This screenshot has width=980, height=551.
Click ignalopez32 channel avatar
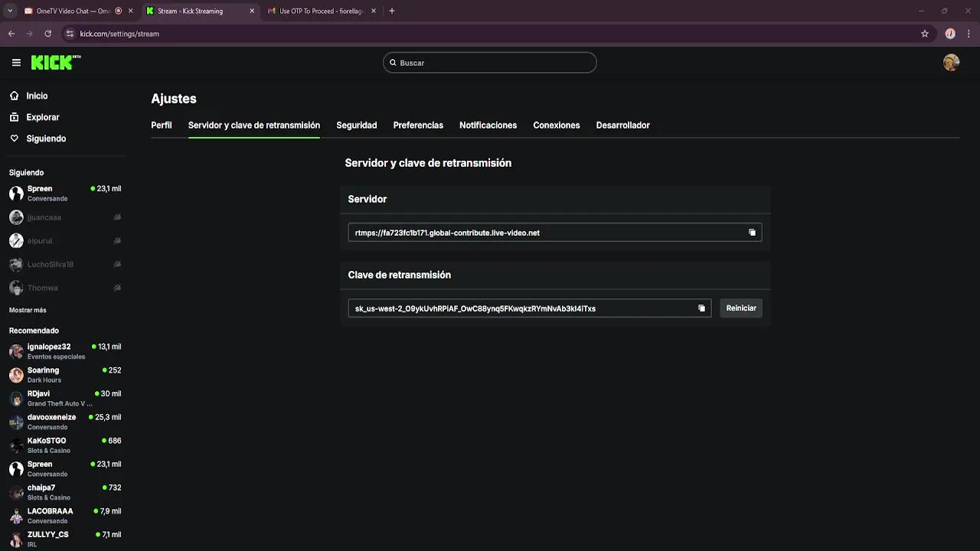(x=16, y=351)
